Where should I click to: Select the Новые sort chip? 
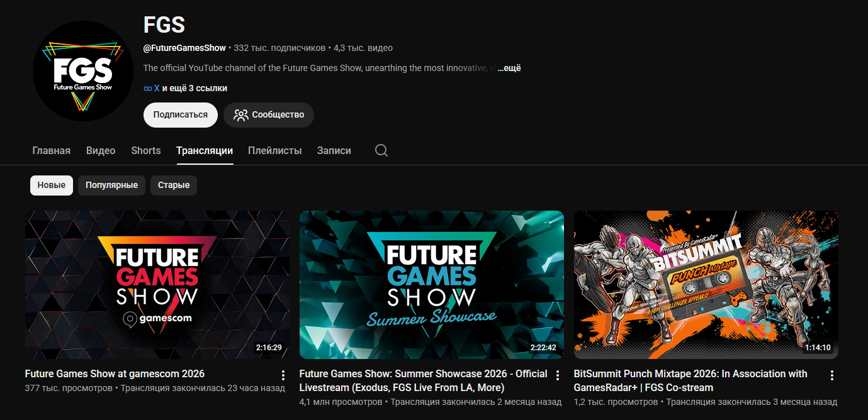point(52,185)
